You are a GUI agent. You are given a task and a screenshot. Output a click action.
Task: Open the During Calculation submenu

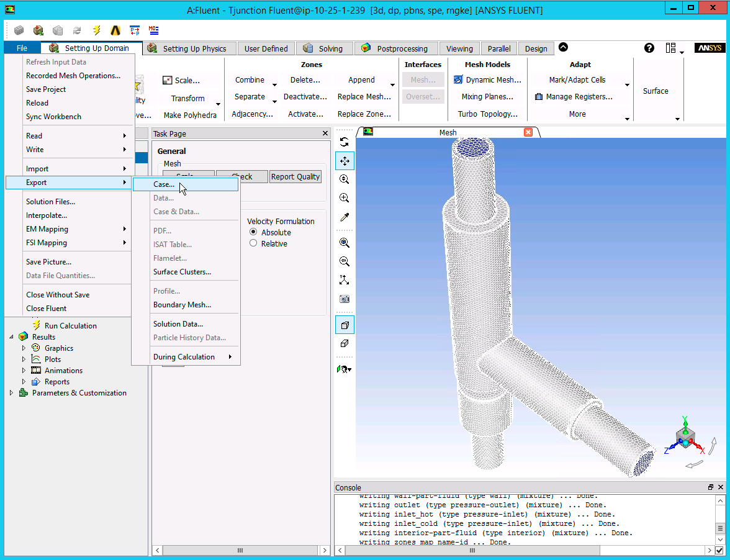coord(185,357)
